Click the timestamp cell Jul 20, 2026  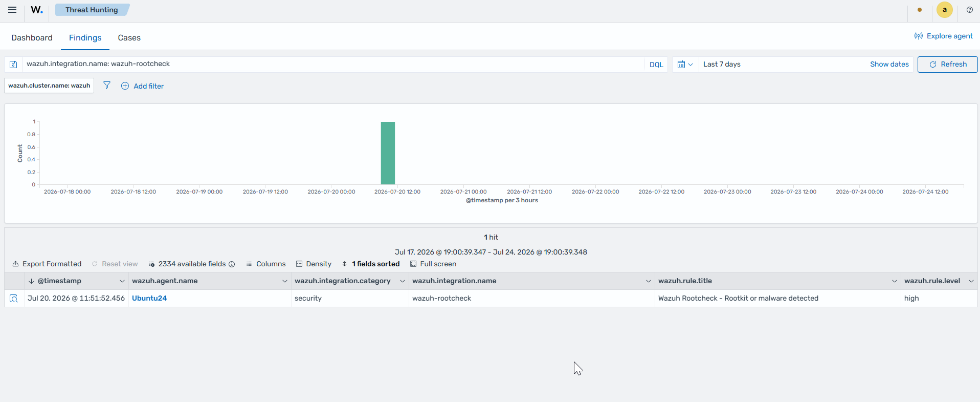click(x=76, y=298)
